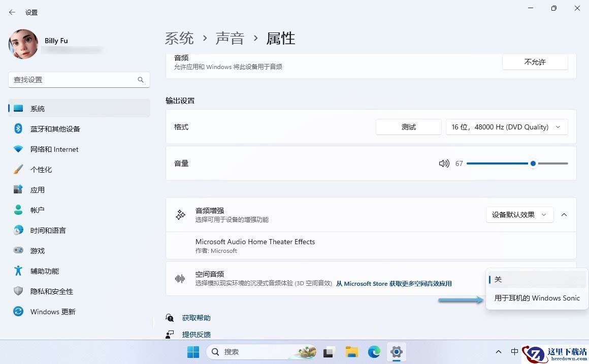589x364 pixels.
Task: Collapse the 音频增强 section chevron
Action: 564,215
